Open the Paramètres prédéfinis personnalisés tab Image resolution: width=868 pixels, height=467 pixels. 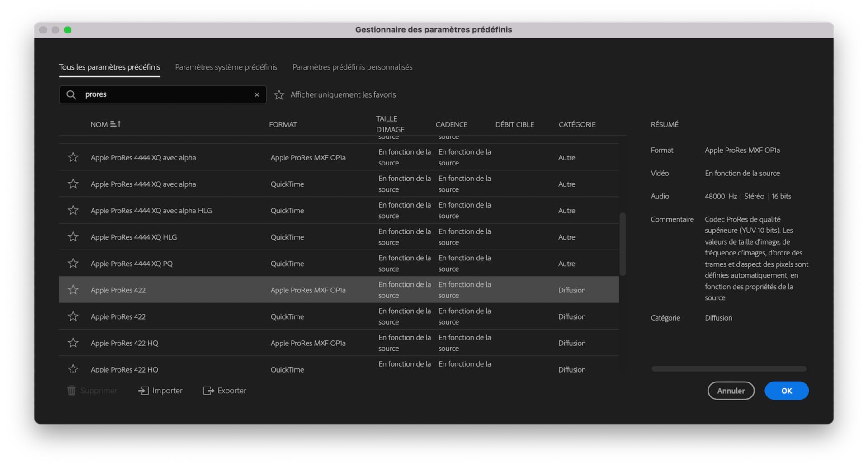352,67
